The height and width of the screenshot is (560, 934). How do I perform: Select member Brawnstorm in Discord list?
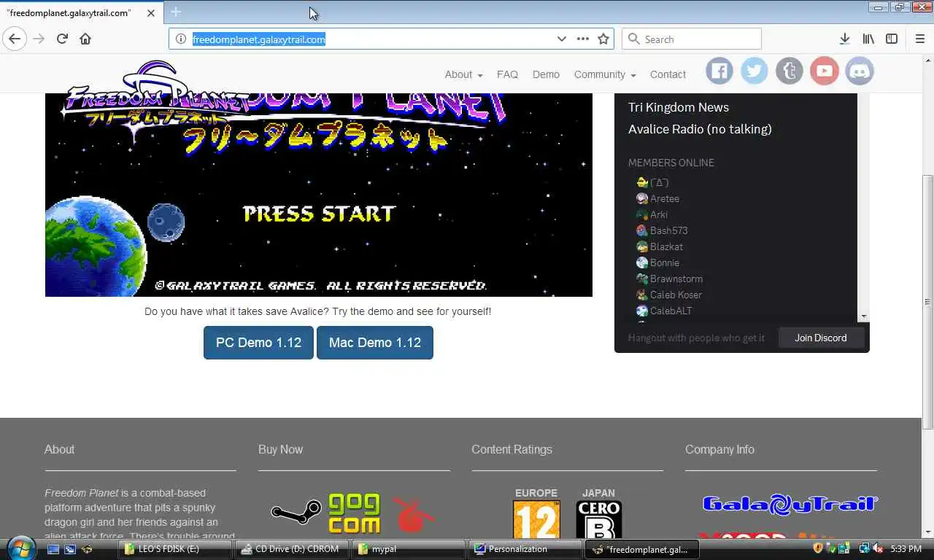669,279
